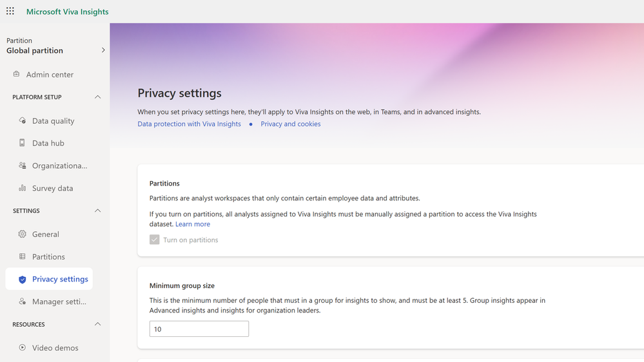Go to Data quality page
This screenshot has height=362, width=644.
pyautogui.click(x=54, y=120)
